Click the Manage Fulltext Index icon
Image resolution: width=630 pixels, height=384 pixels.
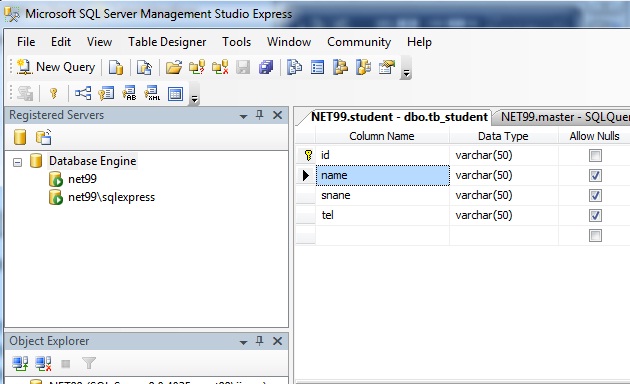[129, 94]
